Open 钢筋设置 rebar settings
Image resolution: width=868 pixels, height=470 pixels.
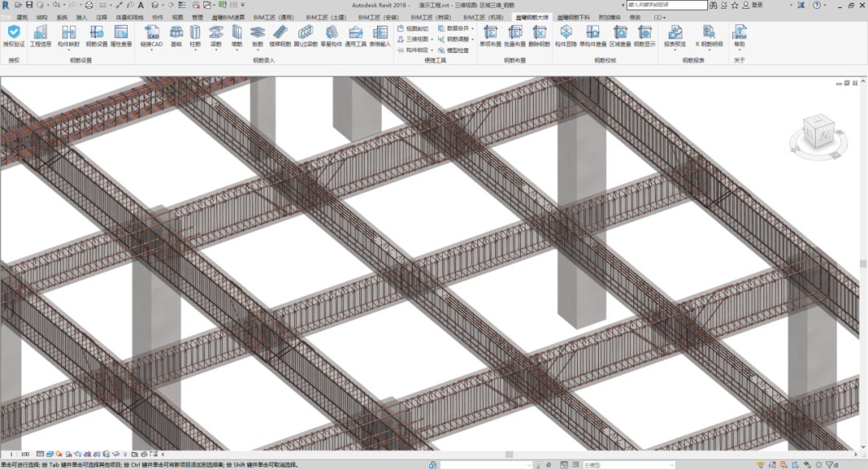(97, 36)
